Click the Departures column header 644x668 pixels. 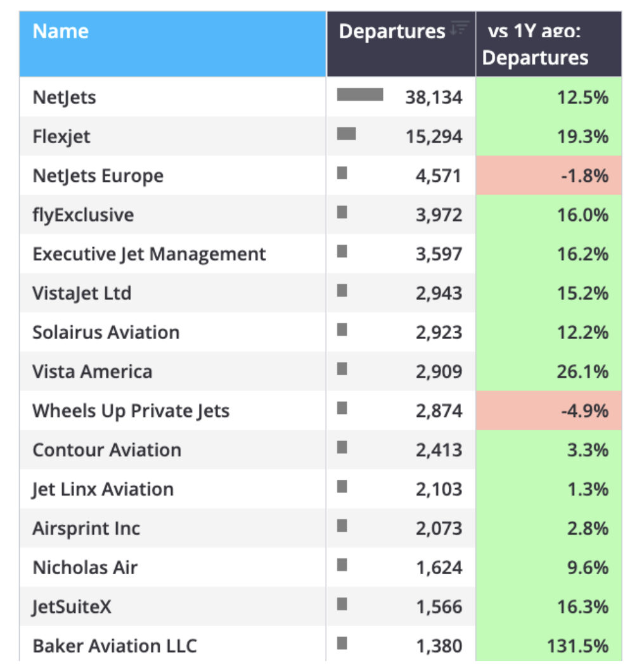coord(392,32)
